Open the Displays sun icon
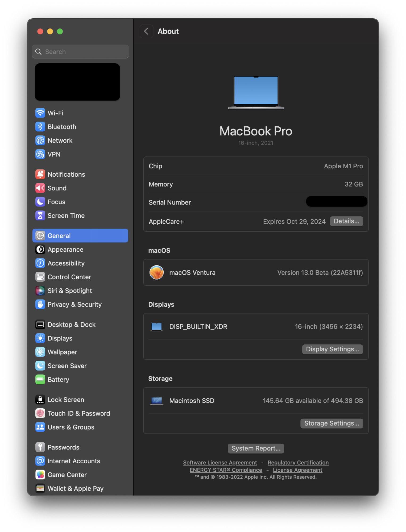Screen dimensions: 406x532 (x=40, y=338)
